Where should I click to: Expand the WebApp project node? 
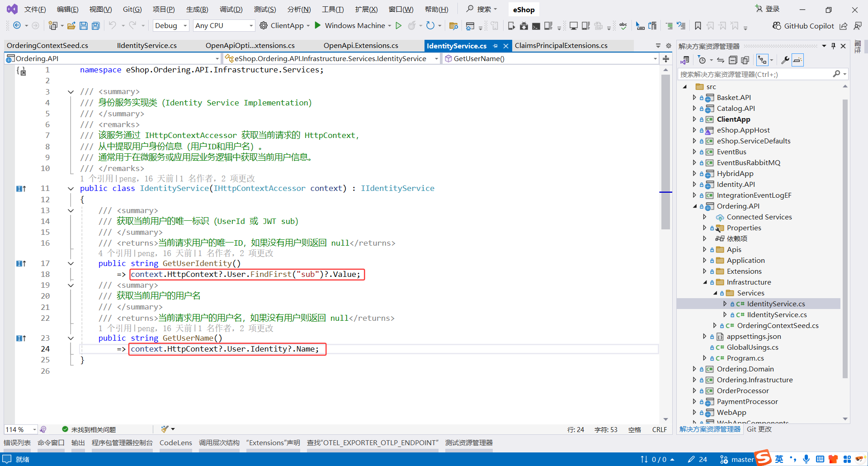coord(694,412)
